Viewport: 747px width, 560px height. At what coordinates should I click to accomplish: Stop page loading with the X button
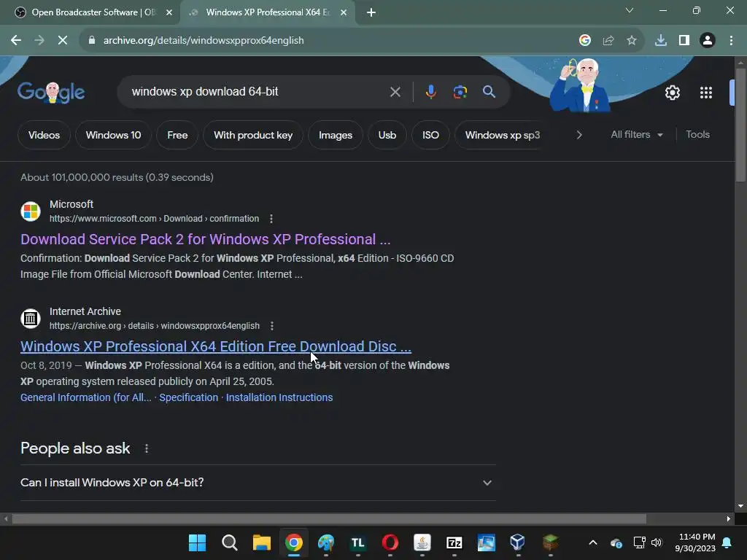[x=63, y=41]
